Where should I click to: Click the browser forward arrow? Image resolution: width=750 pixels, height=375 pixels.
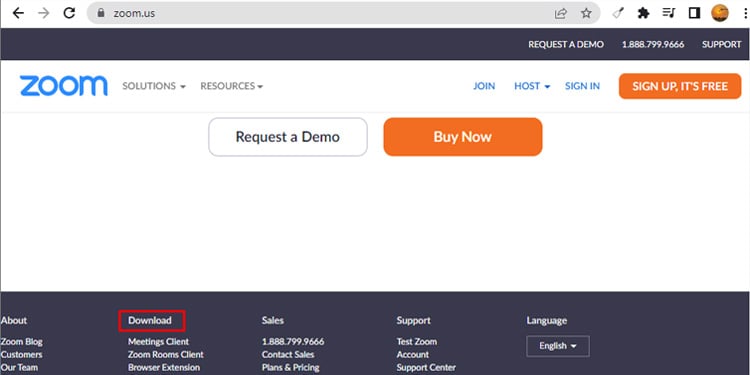pos(44,13)
